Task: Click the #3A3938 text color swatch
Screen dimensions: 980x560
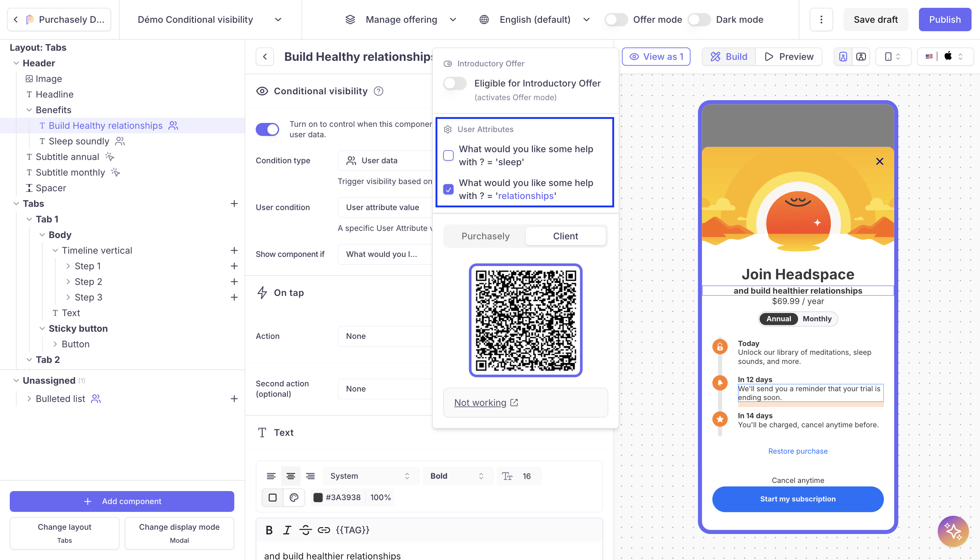Action: pos(318,497)
